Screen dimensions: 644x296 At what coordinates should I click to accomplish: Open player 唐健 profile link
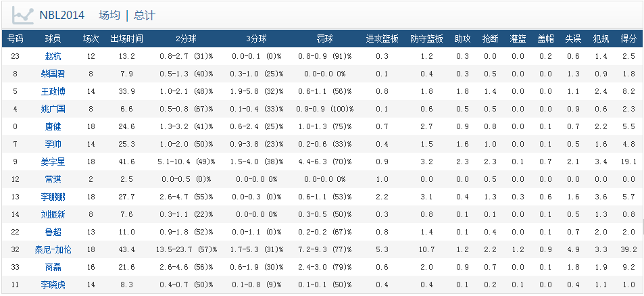tap(53, 127)
